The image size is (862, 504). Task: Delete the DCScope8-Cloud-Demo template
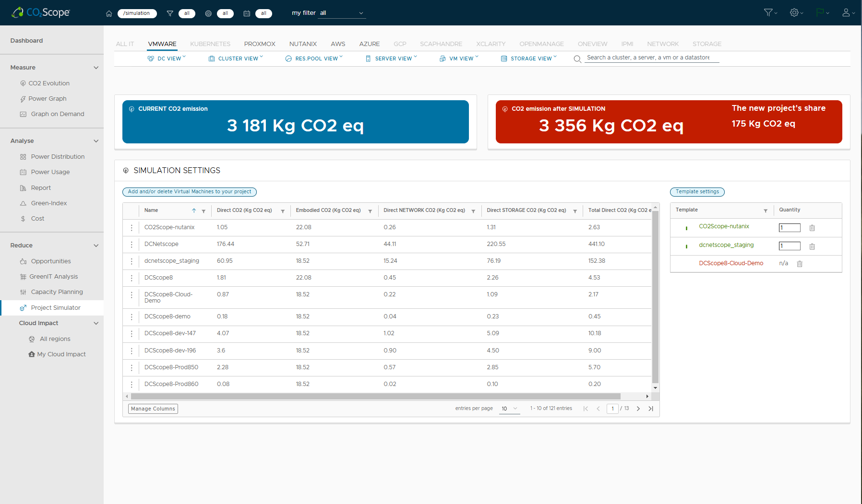[800, 264]
